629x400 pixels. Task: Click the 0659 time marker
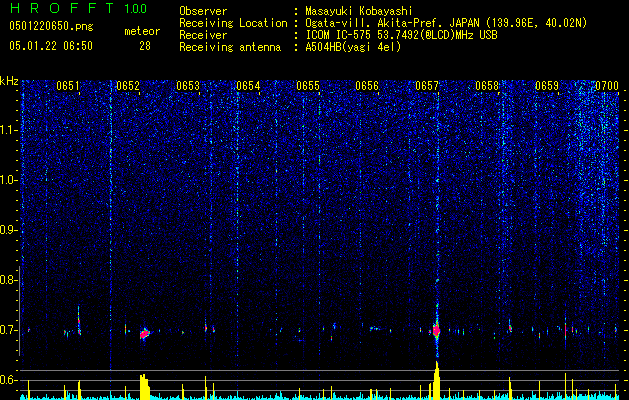tap(547, 86)
